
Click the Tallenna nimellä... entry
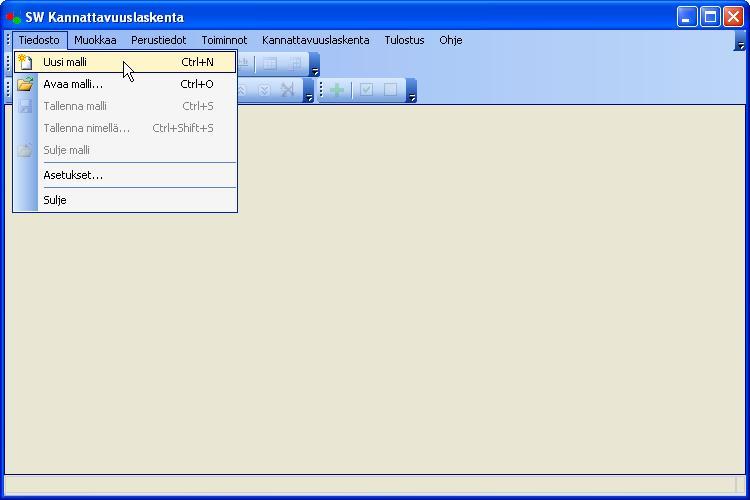125,128
